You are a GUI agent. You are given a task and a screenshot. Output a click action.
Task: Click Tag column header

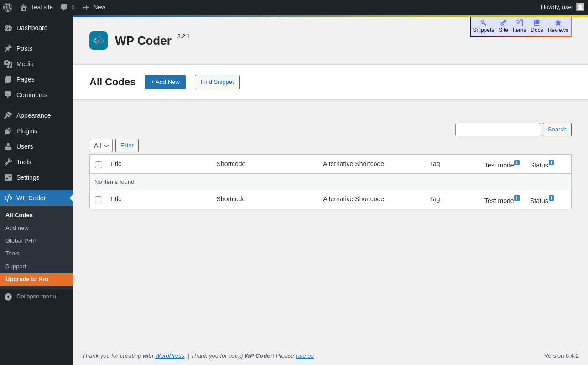pyautogui.click(x=435, y=164)
